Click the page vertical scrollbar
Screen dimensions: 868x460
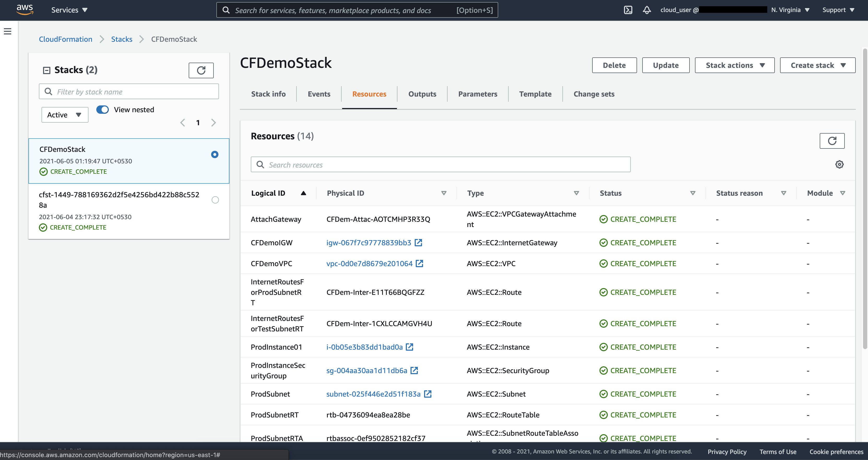click(x=865, y=199)
